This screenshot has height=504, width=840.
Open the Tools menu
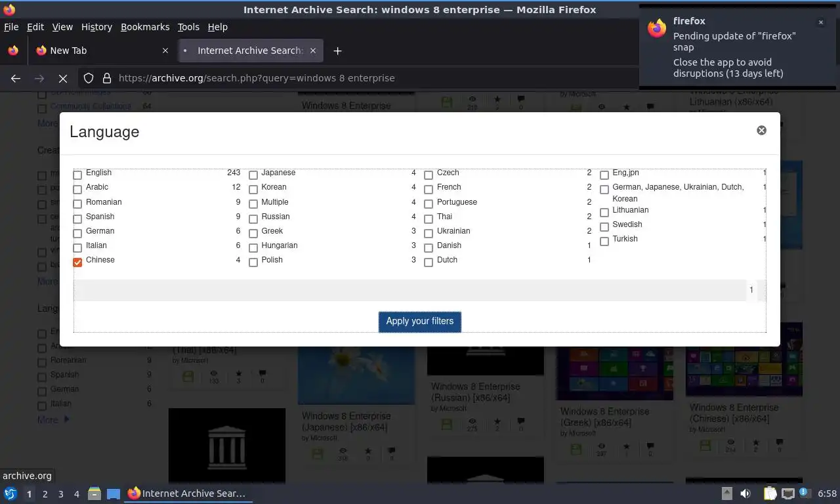point(188,27)
